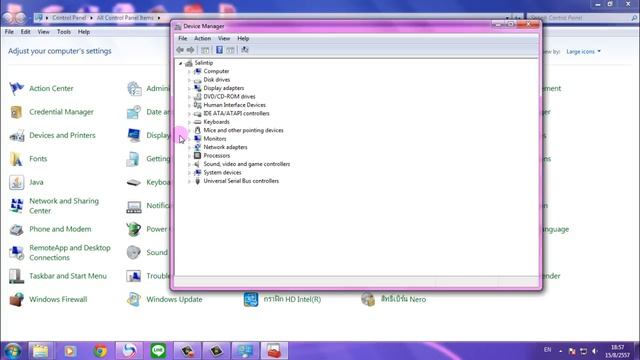
Task: Open LINE app from the taskbar
Action: (158, 351)
